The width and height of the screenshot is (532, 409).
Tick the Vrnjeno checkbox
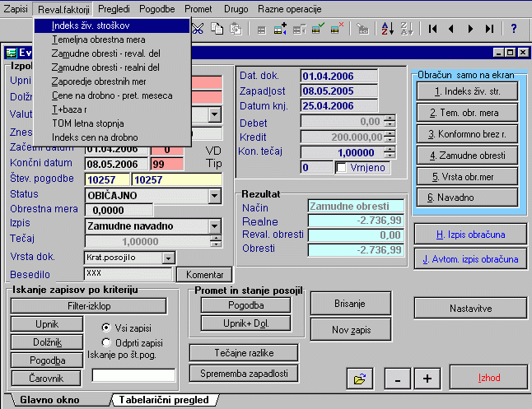click(341, 168)
